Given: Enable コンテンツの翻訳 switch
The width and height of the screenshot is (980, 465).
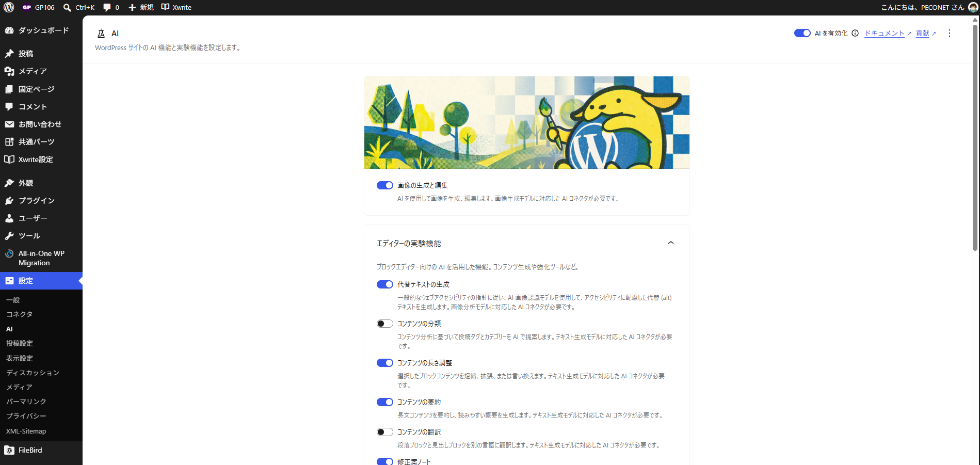Looking at the screenshot, I should pos(385,432).
